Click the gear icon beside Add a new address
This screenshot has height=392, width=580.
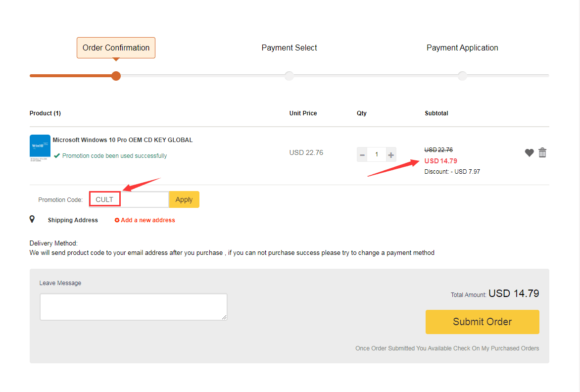[117, 220]
